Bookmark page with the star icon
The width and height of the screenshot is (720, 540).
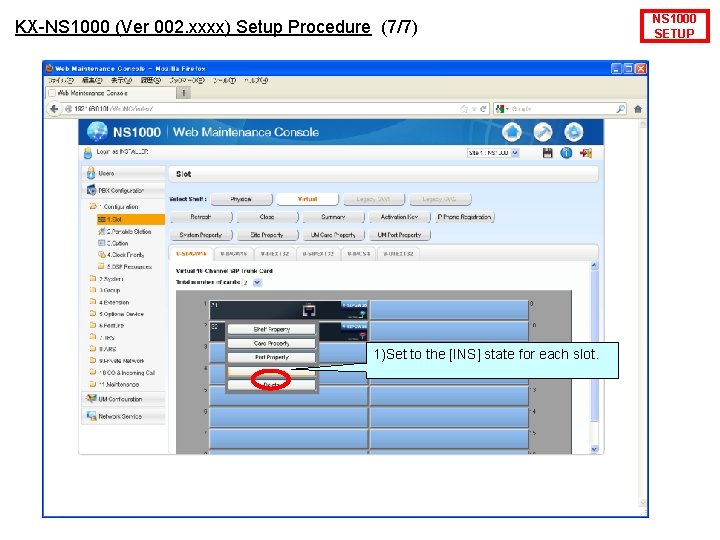[x=464, y=109]
